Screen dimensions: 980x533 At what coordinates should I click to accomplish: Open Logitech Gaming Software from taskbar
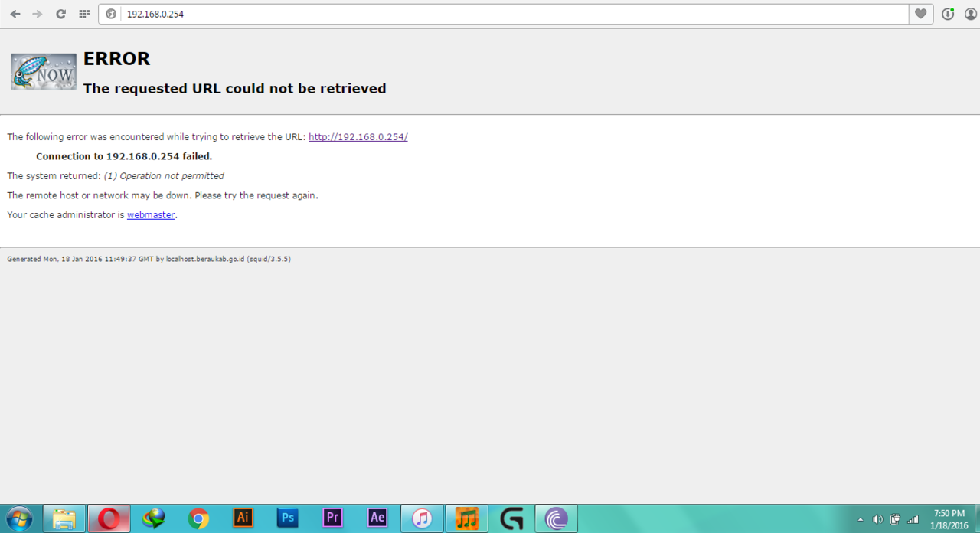511,518
